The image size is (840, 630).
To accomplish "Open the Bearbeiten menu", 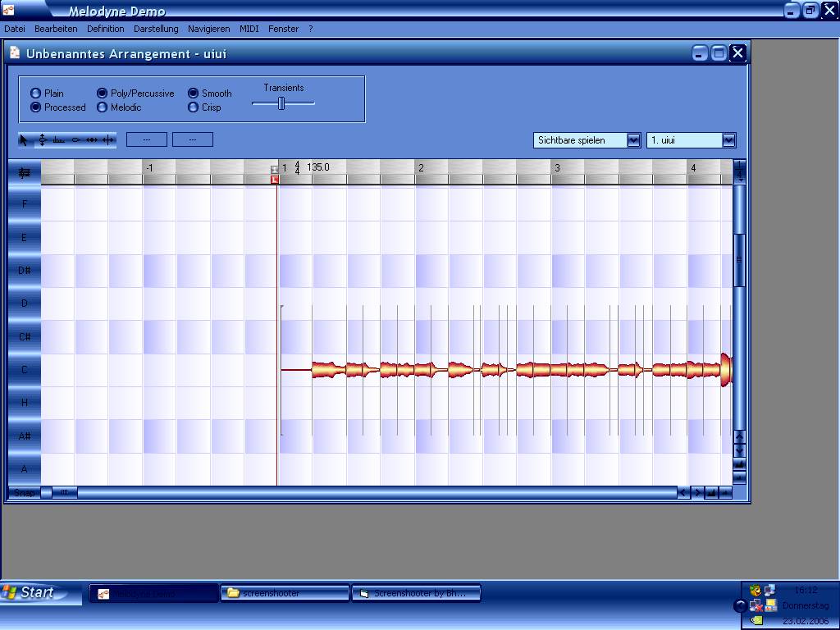I will click(56, 29).
